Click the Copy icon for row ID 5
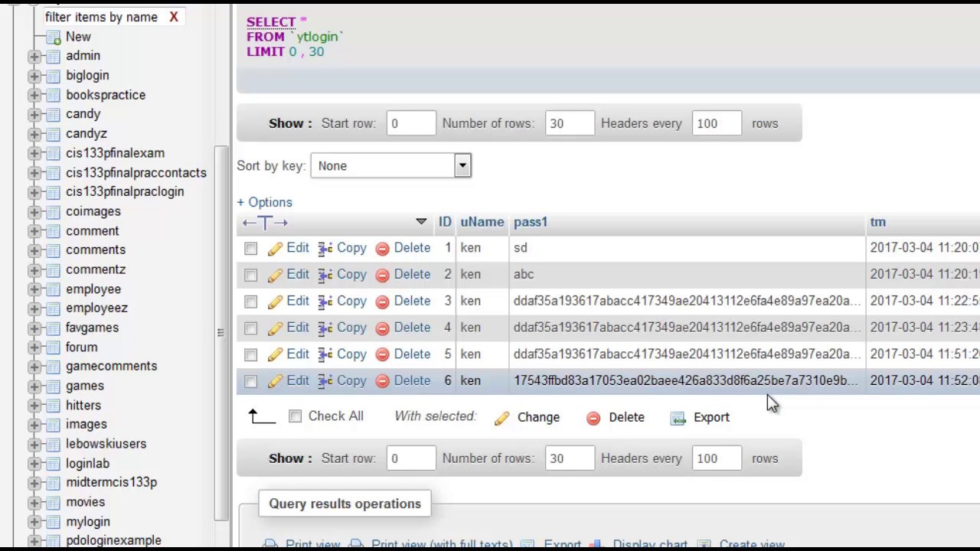The image size is (980, 551). (325, 354)
